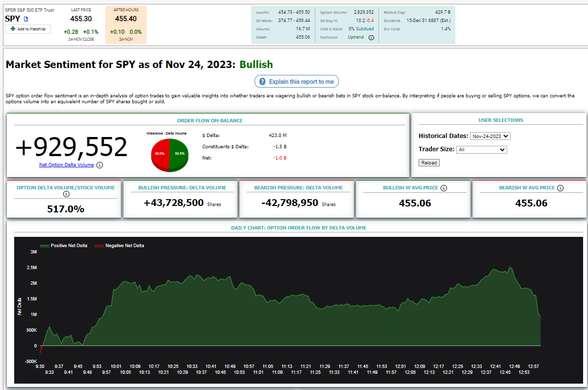This screenshot has height=390, width=588.
Task: Click the Last Price 455.30 value
Action: point(81,19)
